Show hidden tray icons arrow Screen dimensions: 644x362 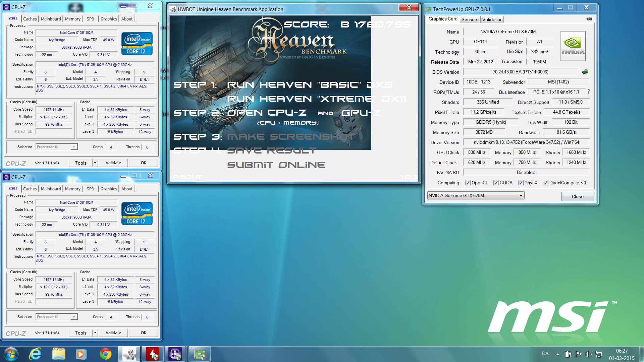557,354
